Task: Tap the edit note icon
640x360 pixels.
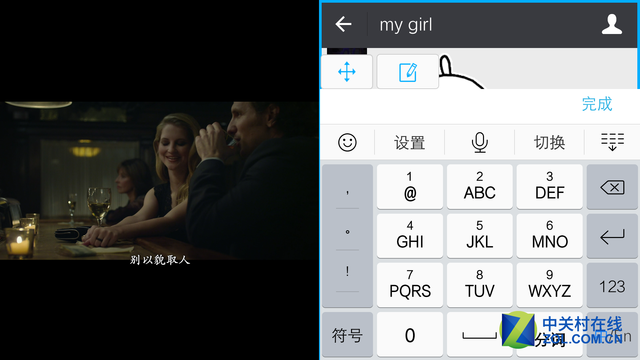Action: pos(408,72)
